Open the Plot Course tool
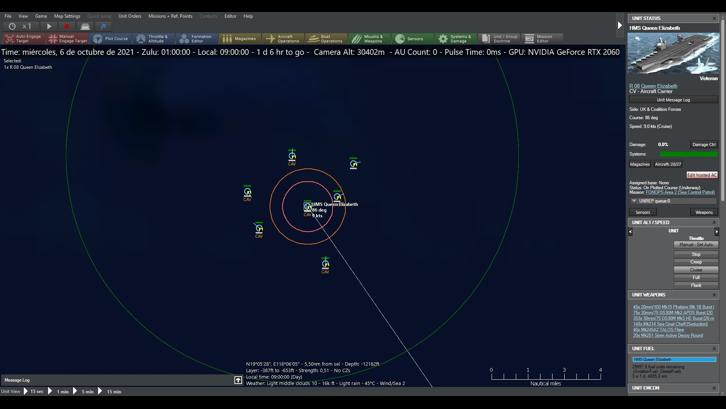 pyautogui.click(x=110, y=38)
